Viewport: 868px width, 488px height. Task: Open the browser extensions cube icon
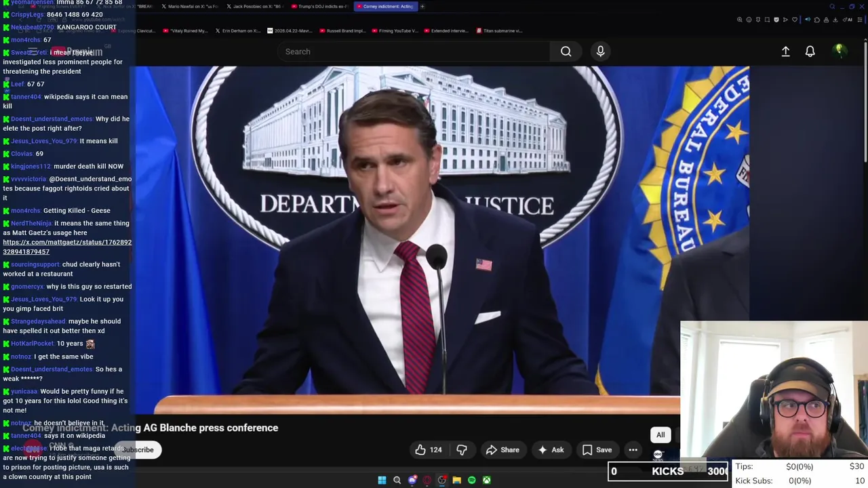(x=817, y=20)
